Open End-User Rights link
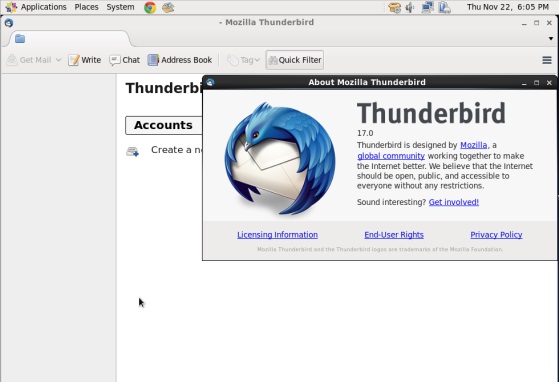The height and width of the screenshot is (382, 559). coord(394,235)
